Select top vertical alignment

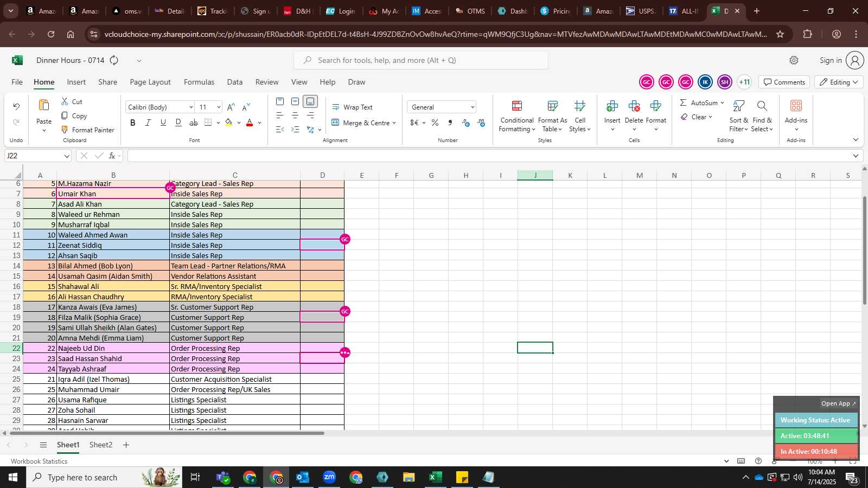click(x=280, y=101)
